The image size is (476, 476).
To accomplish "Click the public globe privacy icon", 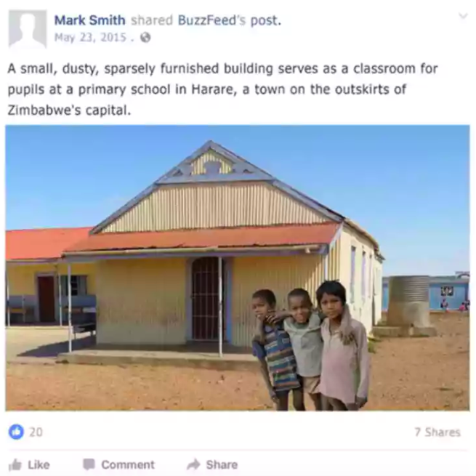I will (145, 38).
